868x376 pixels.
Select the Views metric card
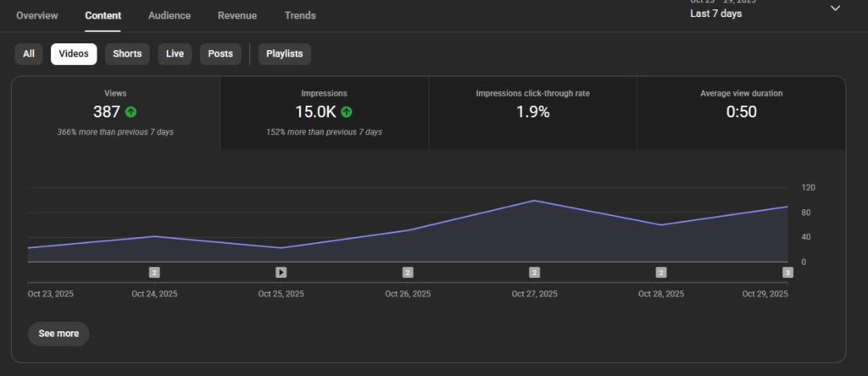coord(115,113)
